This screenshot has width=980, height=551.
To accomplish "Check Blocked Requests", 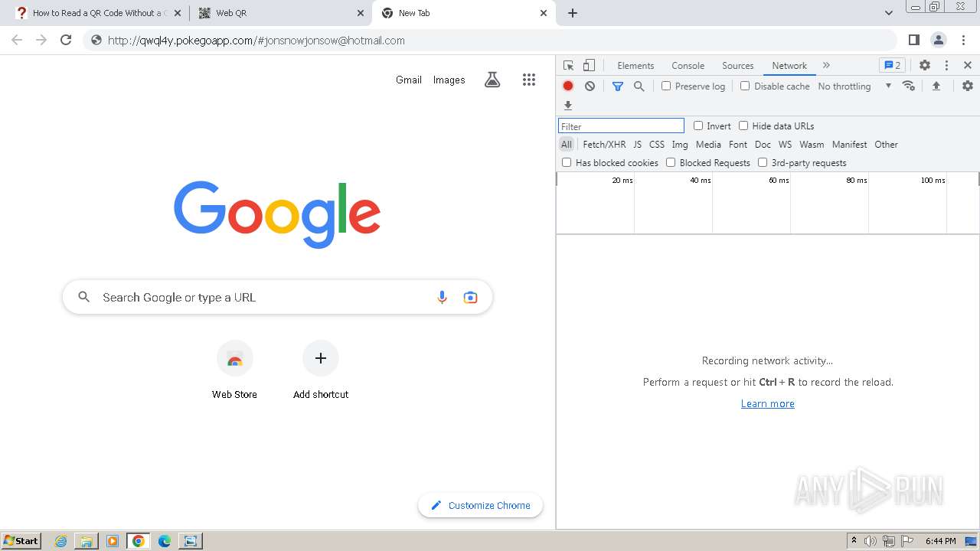I will pyautogui.click(x=671, y=162).
